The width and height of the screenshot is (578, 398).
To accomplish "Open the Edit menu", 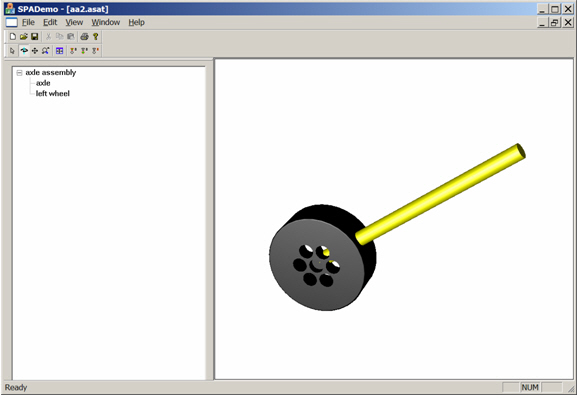I will [x=50, y=22].
